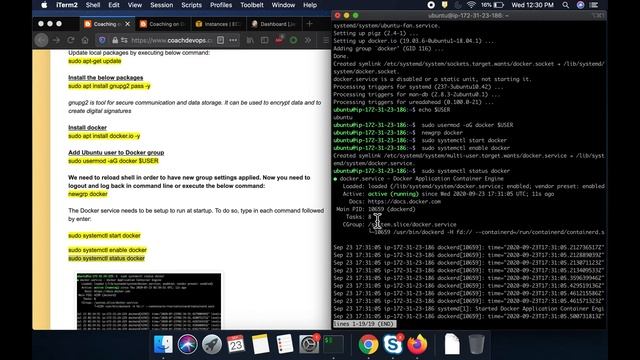
Task: Click the yellow shield menu bar icon
Action: 444,5
